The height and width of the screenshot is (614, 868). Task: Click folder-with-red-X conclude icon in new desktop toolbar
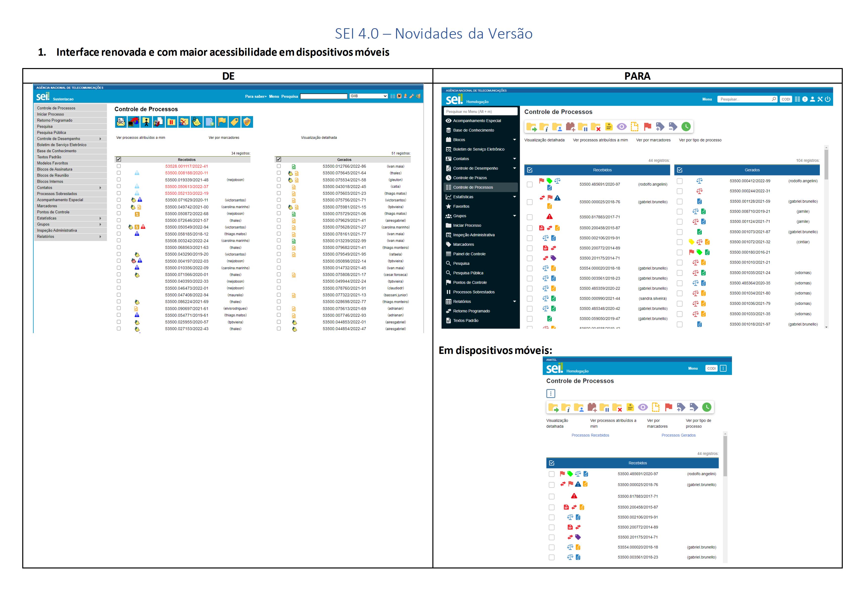(596, 127)
